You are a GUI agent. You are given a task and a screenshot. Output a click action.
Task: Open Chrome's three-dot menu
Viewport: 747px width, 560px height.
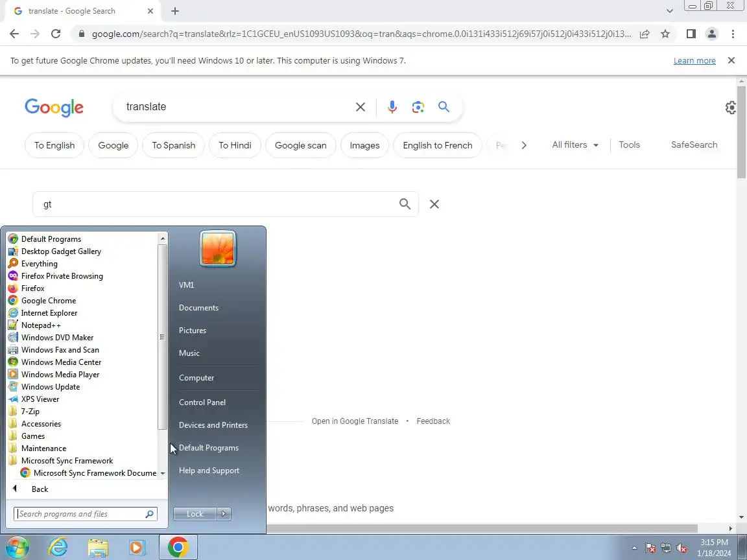[x=733, y=34]
